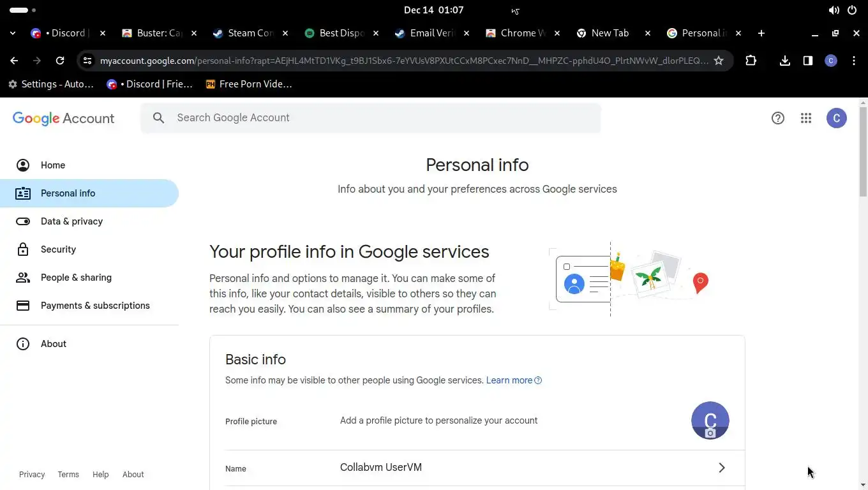This screenshot has height=490, width=868.
Task: Open the Security sidebar section
Action: [x=58, y=249]
